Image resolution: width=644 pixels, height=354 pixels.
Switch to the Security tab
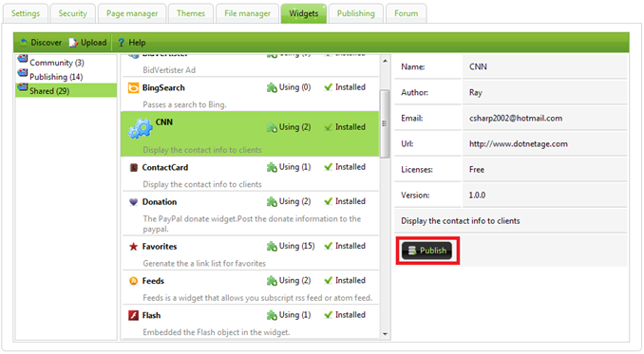point(73,13)
